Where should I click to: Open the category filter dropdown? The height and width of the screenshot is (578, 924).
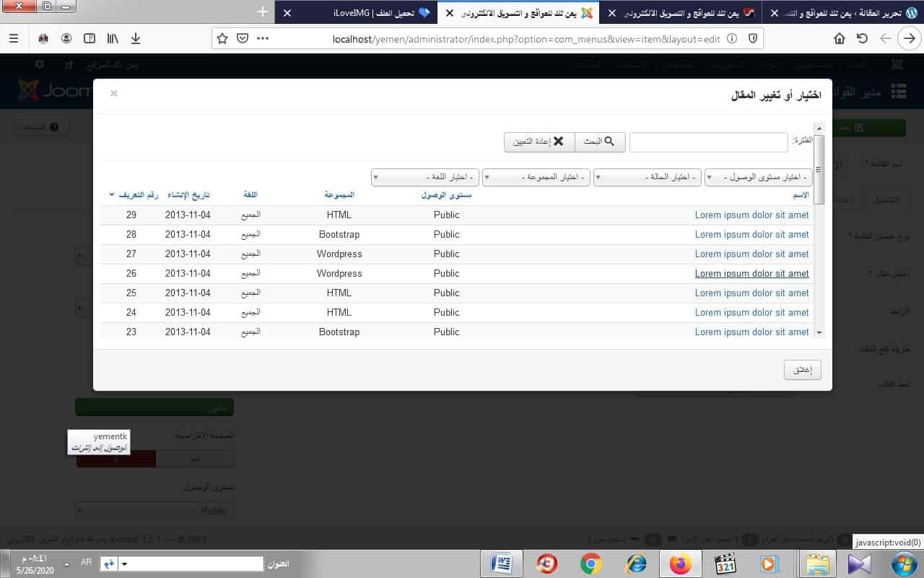pos(536,177)
